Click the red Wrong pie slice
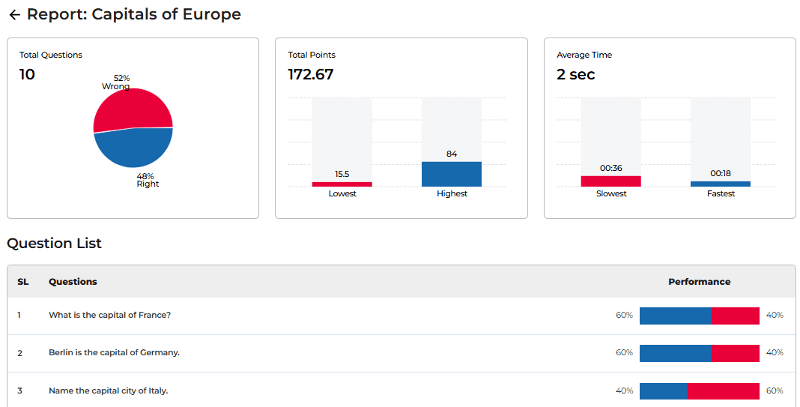 (x=130, y=109)
